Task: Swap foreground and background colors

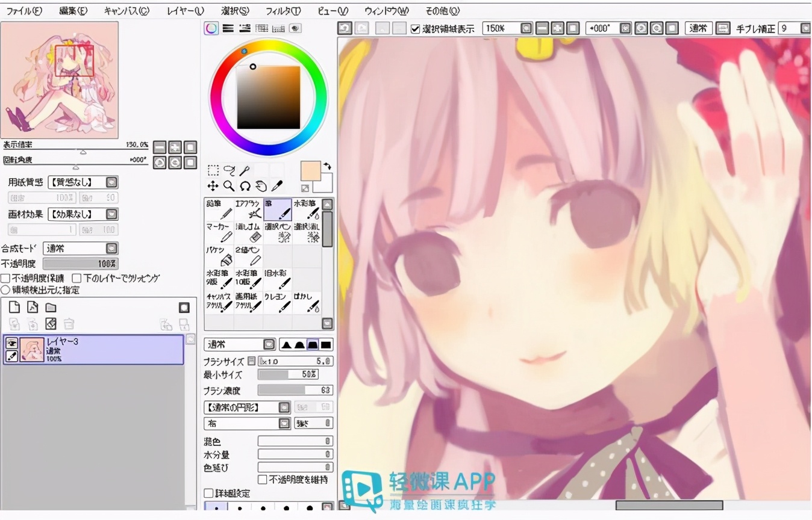Action: tap(327, 166)
